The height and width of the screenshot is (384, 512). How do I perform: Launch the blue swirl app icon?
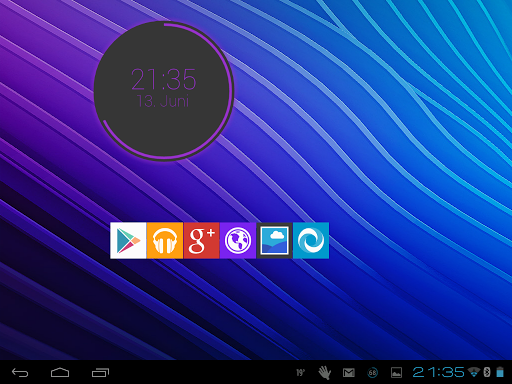click(311, 240)
